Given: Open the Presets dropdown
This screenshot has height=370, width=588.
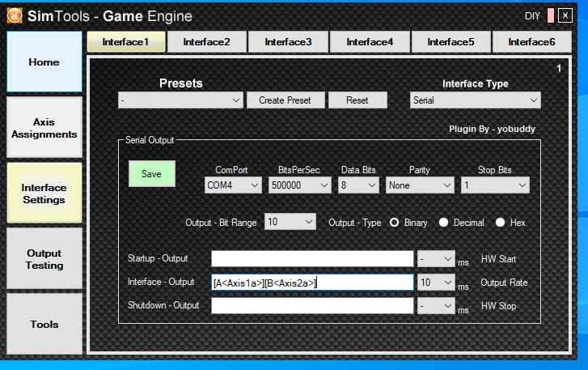Looking at the screenshot, I should [x=180, y=100].
